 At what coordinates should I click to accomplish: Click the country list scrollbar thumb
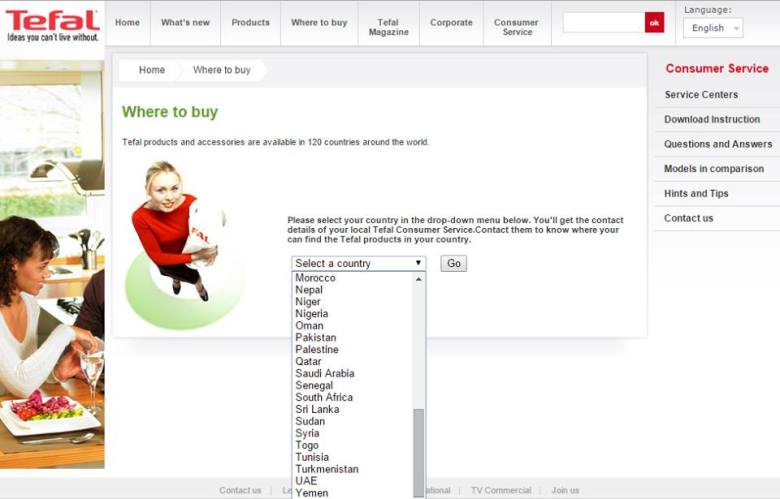point(419,453)
